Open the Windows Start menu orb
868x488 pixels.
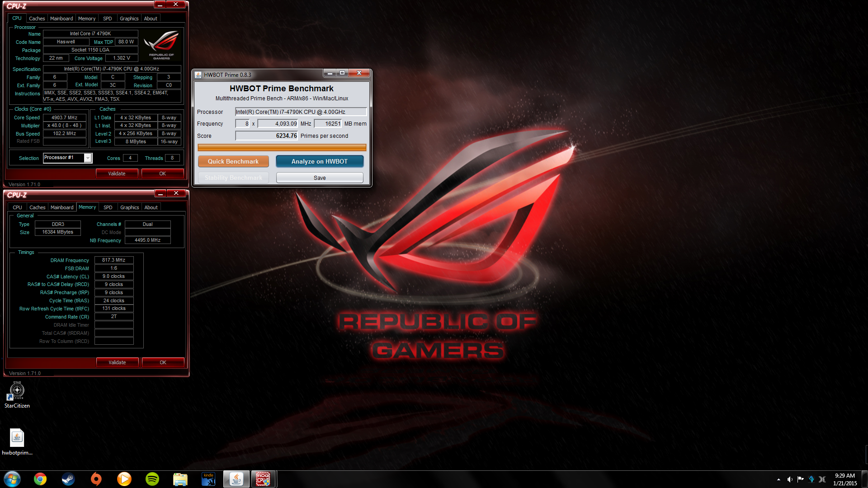(x=12, y=479)
